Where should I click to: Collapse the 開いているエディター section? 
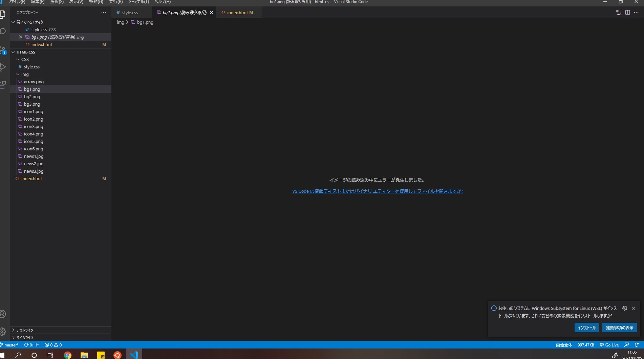[14, 22]
